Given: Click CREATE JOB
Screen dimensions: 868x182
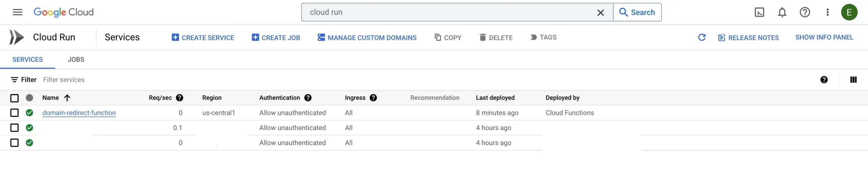Looking at the screenshot, I should (x=276, y=38).
